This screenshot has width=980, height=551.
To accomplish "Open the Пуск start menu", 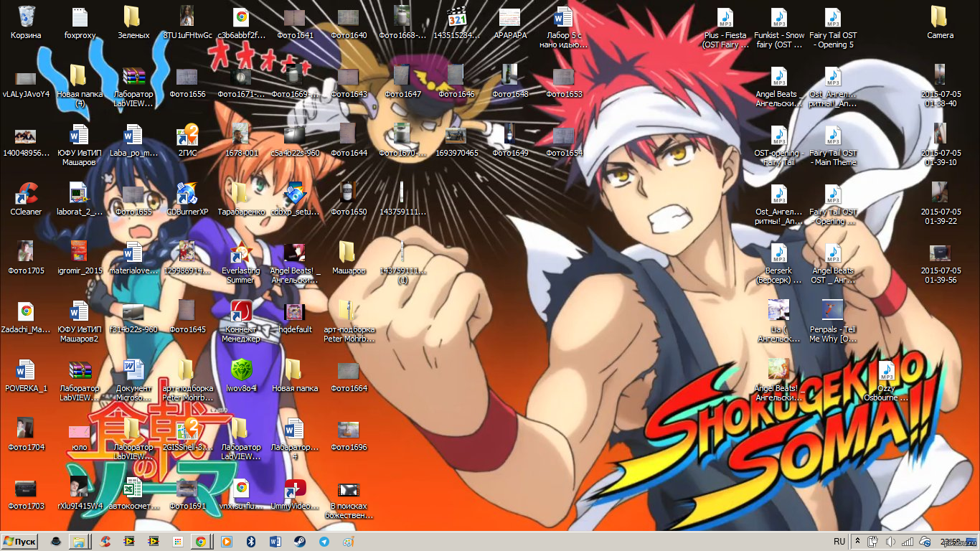I will [x=20, y=542].
